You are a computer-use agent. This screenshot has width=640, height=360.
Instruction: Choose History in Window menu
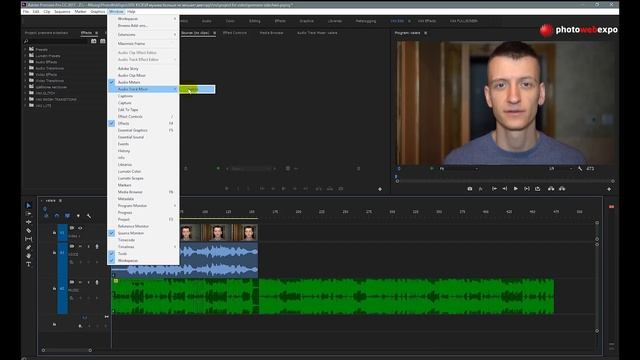tap(143, 151)
